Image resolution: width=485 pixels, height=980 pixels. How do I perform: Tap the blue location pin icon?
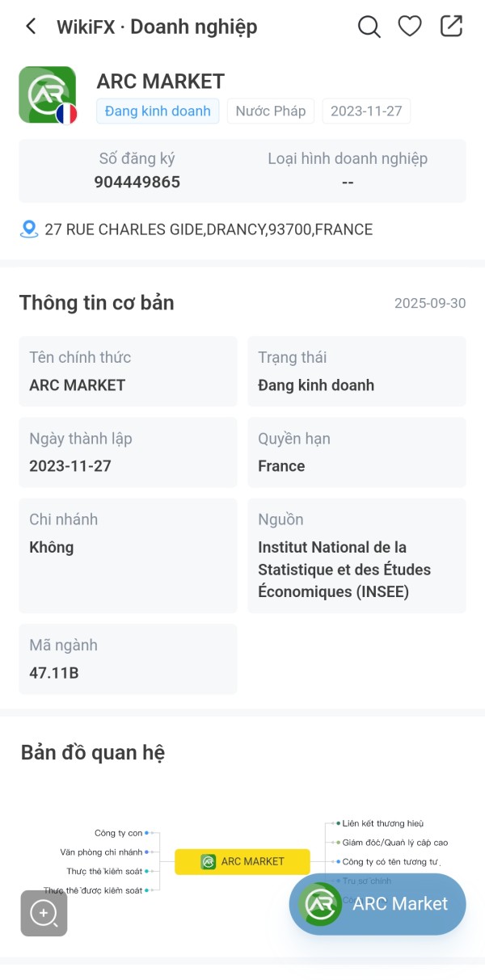point(29,229)
